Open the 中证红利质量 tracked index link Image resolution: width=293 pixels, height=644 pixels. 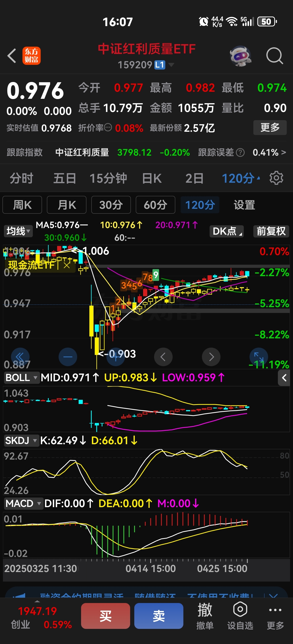tap(82, 152)
